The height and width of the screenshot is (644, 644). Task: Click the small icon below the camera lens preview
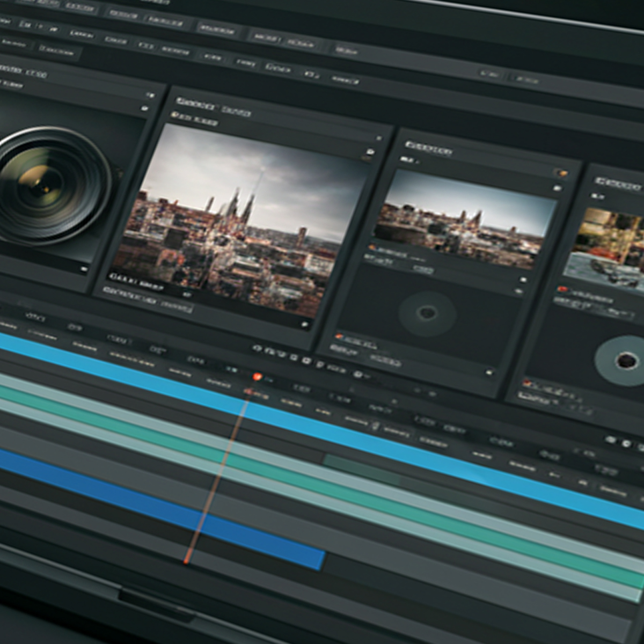click(x=84, y=269)
